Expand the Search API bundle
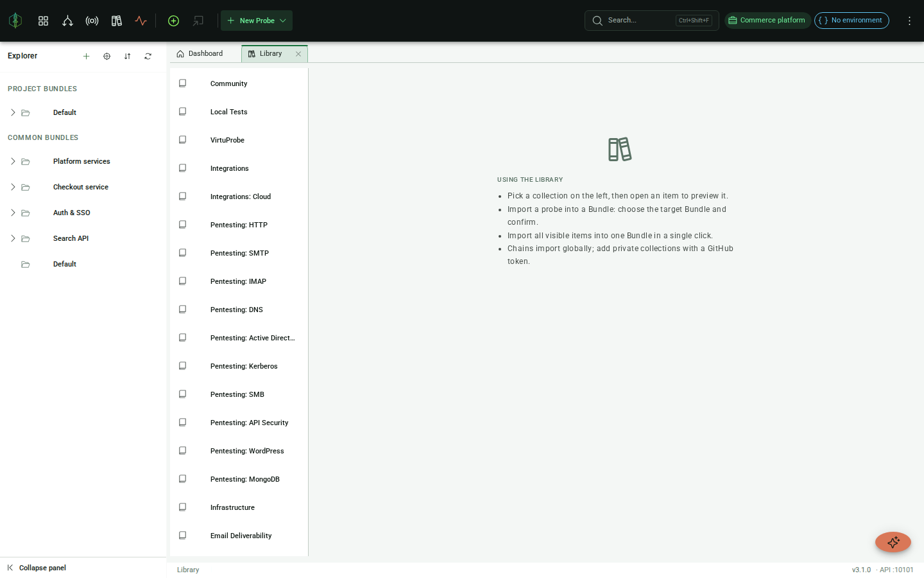 (x=12, y=238)
